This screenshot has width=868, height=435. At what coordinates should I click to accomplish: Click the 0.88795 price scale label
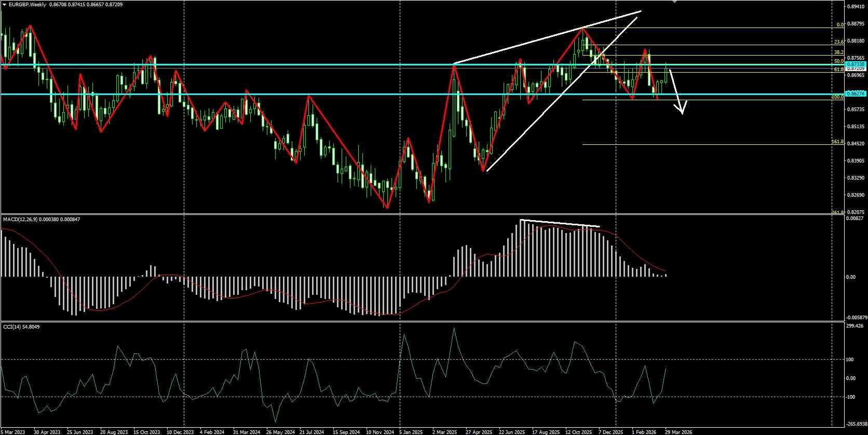pos(856,24)
